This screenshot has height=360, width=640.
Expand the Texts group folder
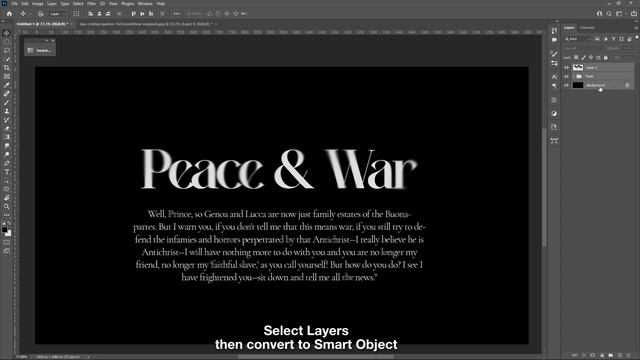(573, 76)
